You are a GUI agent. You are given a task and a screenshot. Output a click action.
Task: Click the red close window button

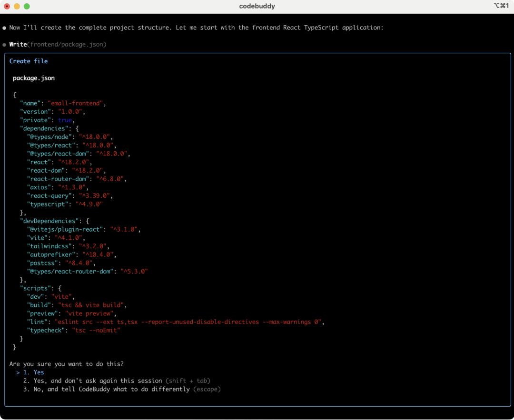pyautogui.click(x=7, y=6)
